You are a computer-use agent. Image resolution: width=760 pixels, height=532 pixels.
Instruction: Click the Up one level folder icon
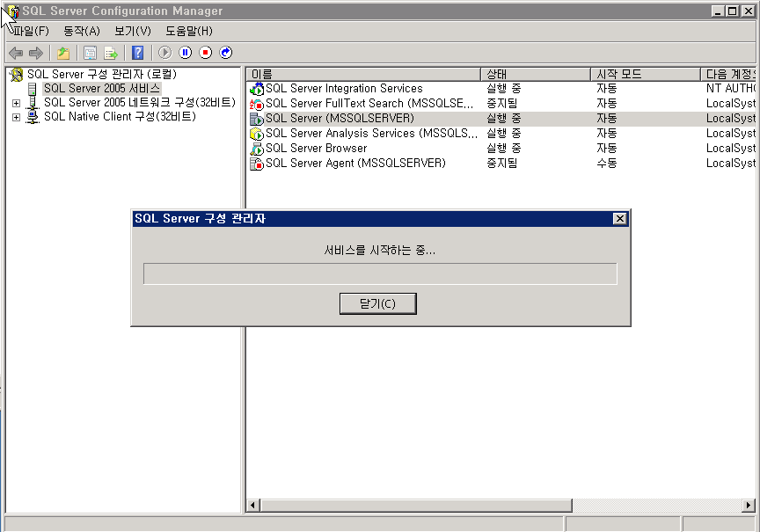[x=63, y=53]
